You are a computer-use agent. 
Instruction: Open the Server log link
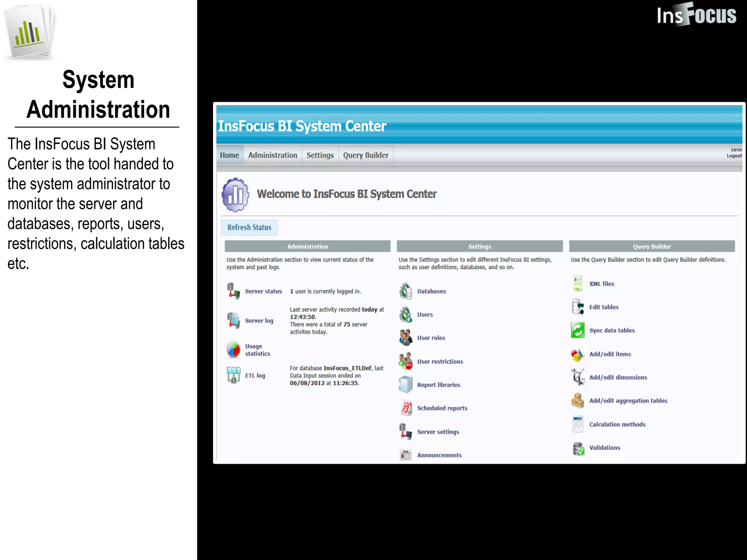pyautogui.click(x=259, y=320)
